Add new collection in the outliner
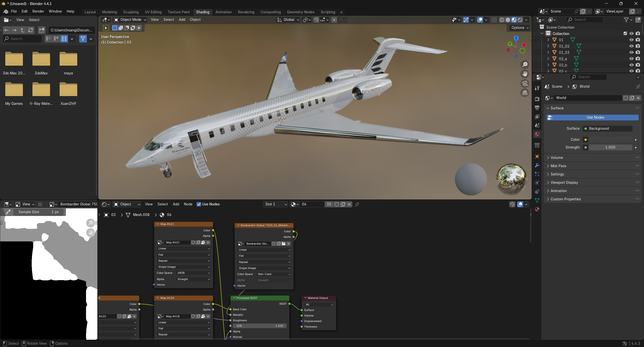The width and height of the screenshot is (644, 347). [638, 20]
